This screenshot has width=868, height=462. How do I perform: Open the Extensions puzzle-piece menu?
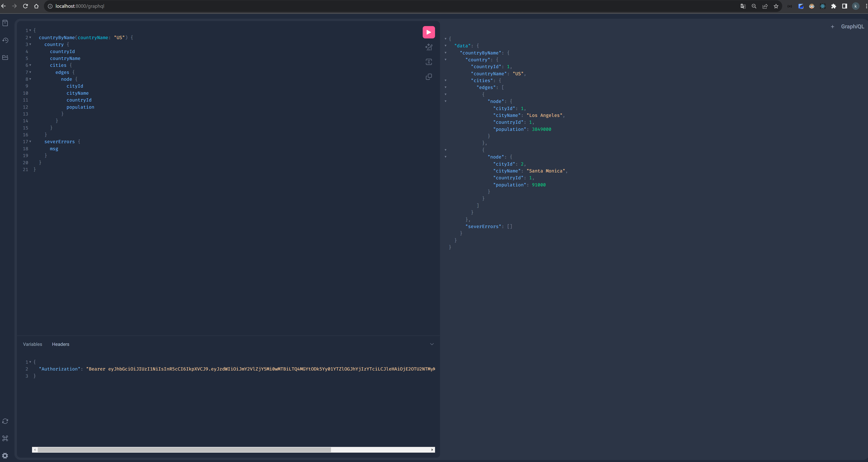coord(834,6)
